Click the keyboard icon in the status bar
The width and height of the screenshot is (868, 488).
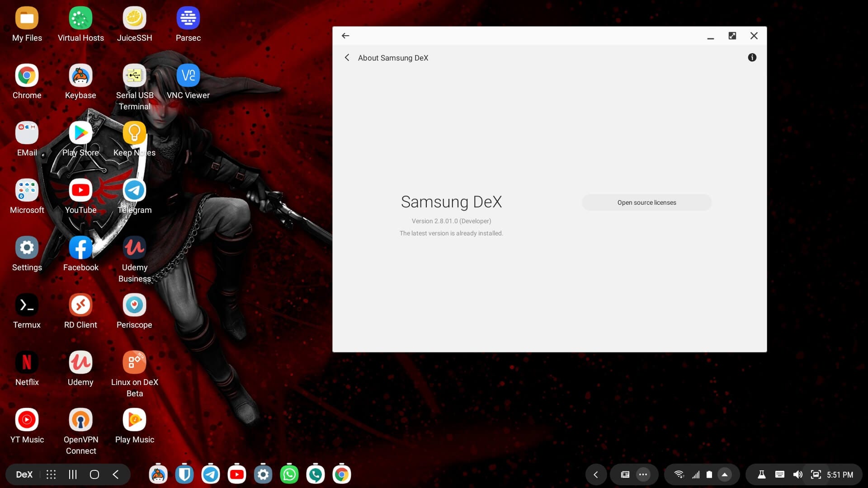pyautogui.click(x=779, y=474)
